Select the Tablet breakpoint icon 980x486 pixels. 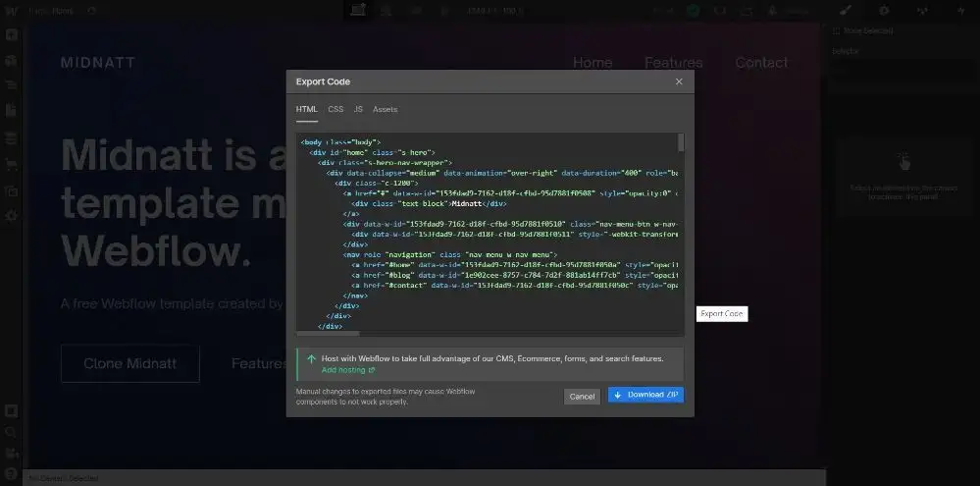387,11
